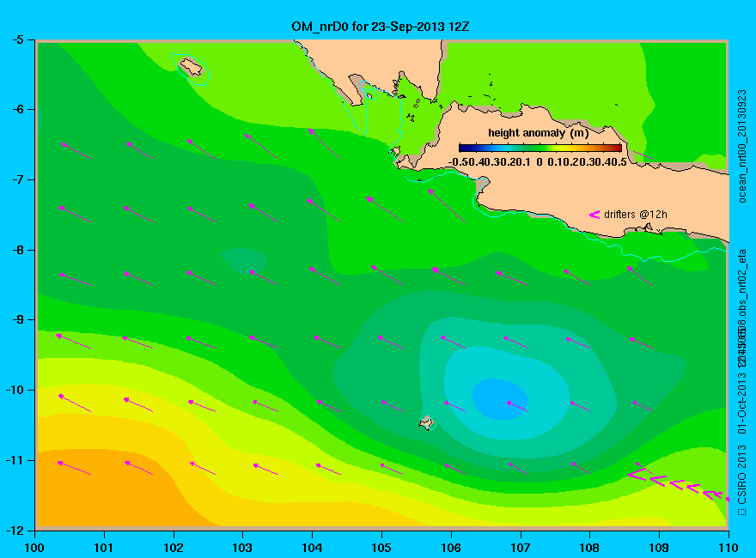Click longitude tick label '104'
Screen dimensions: 756x558
click(x=312, y=548)
